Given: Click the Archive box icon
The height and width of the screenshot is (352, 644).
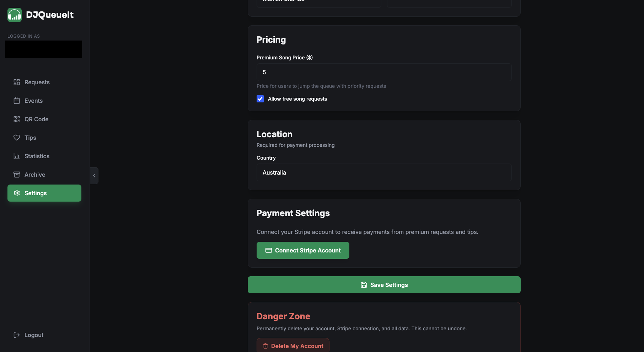Looking at the screenshot, I should pos(17,175).
